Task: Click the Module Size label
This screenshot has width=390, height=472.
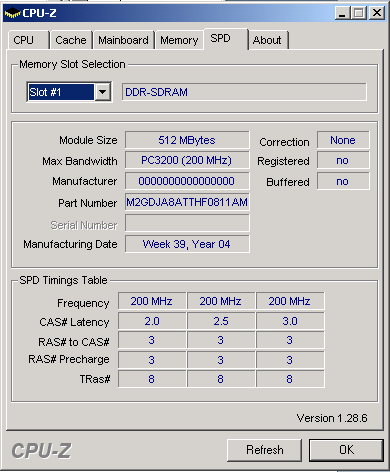Action: coord(88,140)
